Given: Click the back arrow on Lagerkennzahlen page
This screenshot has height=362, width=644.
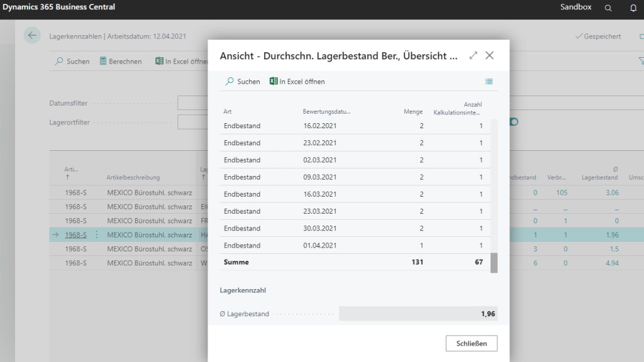Looking at the screenshot, I should (32, 36).
